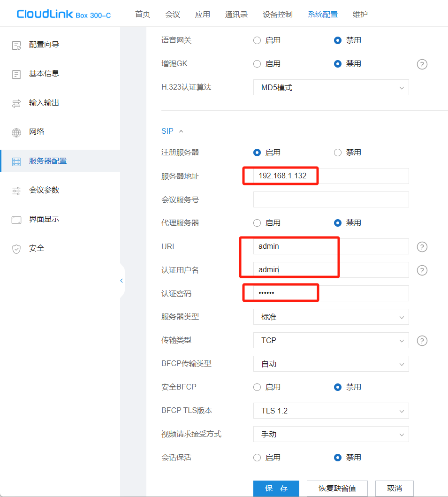
Task: Click the empty 会议服务号 field
Action: click(331, 199)
